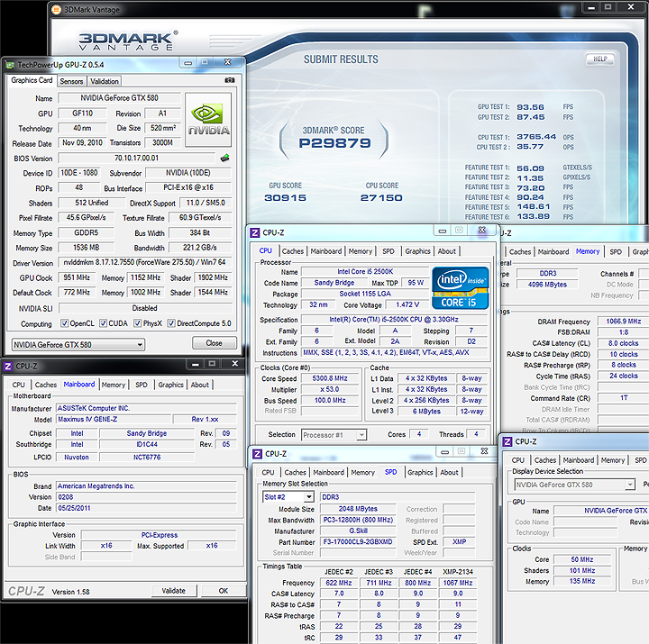649x644 pixels.
Task: Click the BIOS date 05/25/2011 field
Action: pos(147,508)
